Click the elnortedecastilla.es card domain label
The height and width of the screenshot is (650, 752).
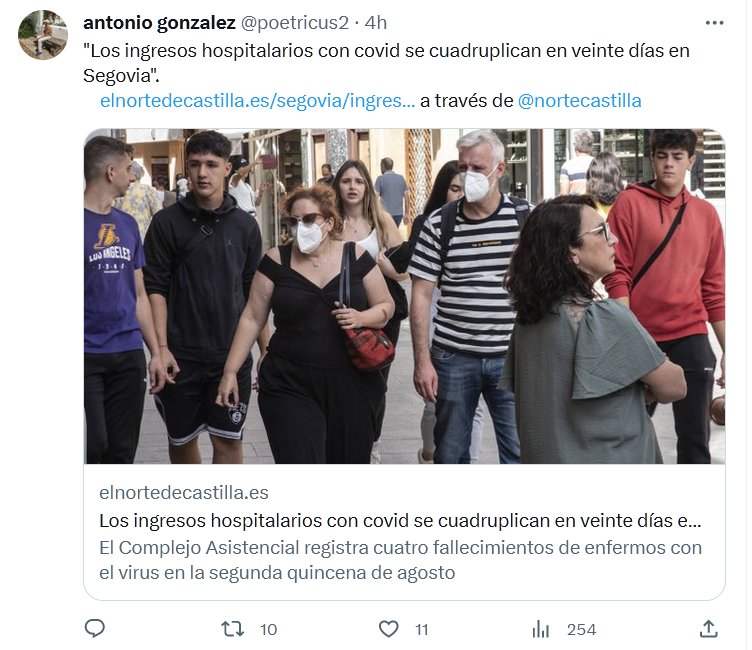pyautogui.click(x=184, y=493)
